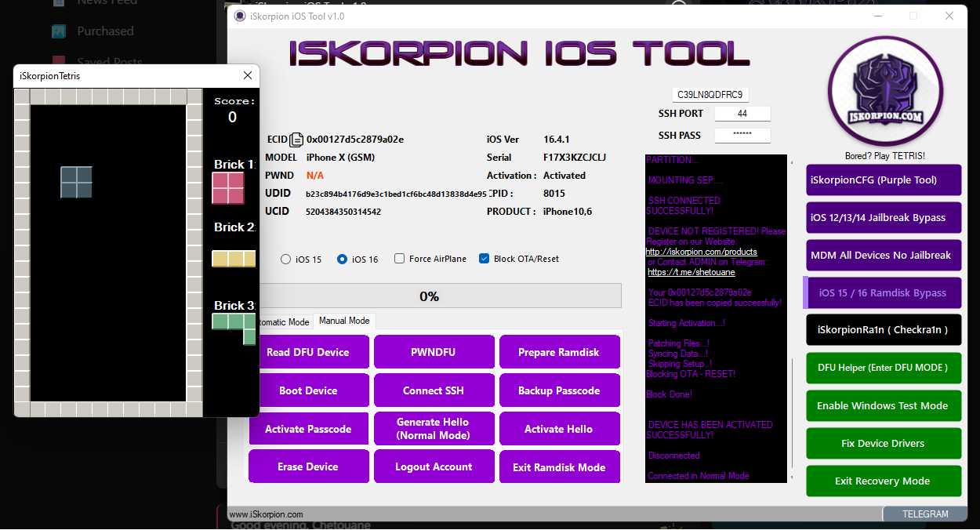The height and width of the screenshot is (530, 980).
Task: Click the Brick 3 green L piece
Action: click(x=234, y=329)
